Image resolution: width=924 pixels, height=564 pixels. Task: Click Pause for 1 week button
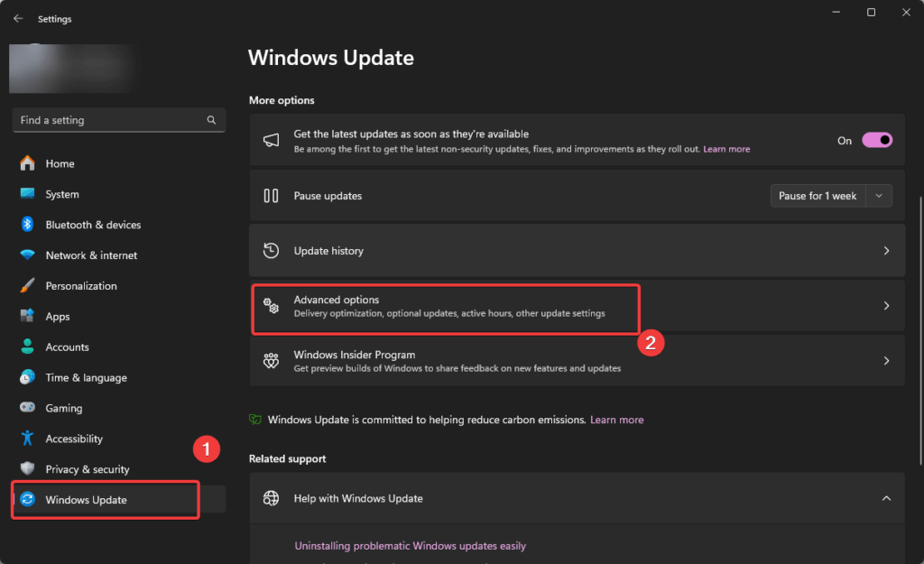point(818,196)
